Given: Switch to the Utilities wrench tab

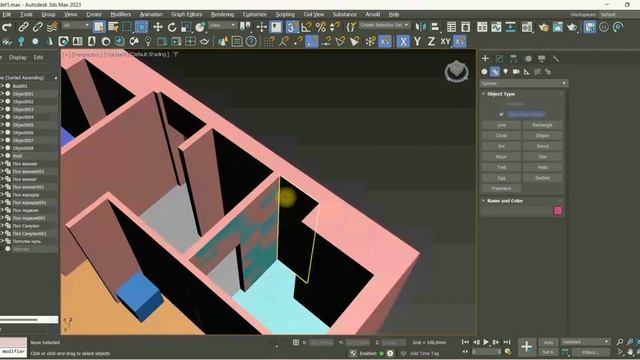Looking at the screenshot, I should coord(556,59).
